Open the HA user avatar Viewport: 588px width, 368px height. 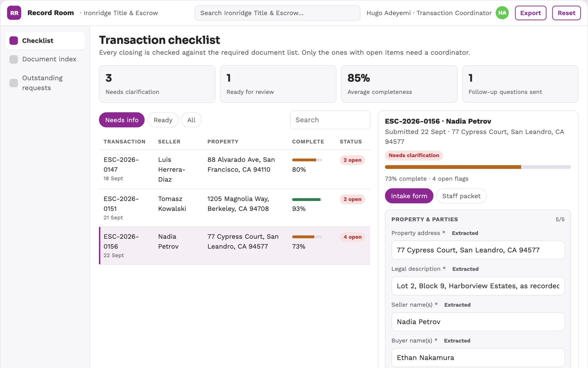pos(502,13)
